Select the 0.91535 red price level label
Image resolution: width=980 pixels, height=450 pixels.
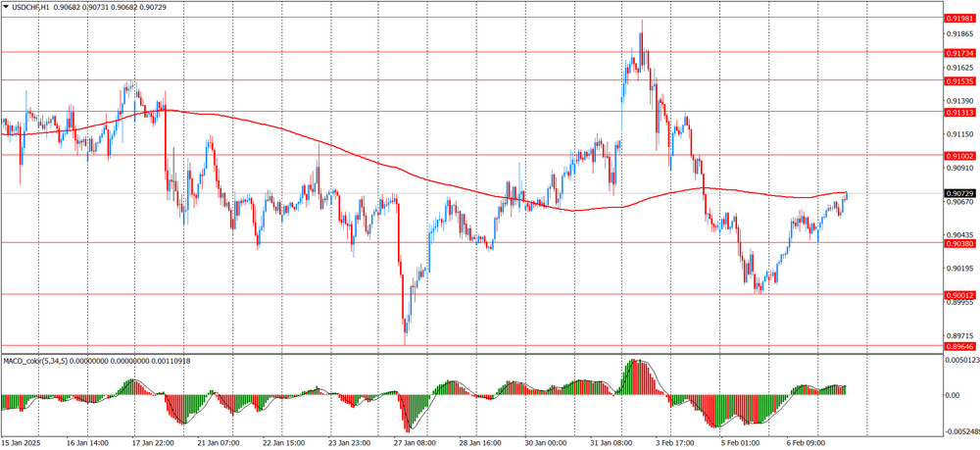961,81
